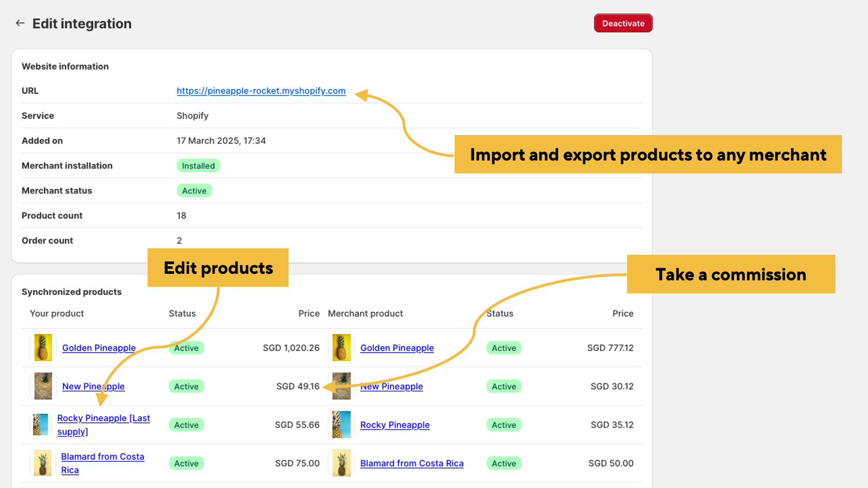Open your Blamard from Costa Rica link
The height and width of the screenshot is (488, 868).
(x=103, y=457)
